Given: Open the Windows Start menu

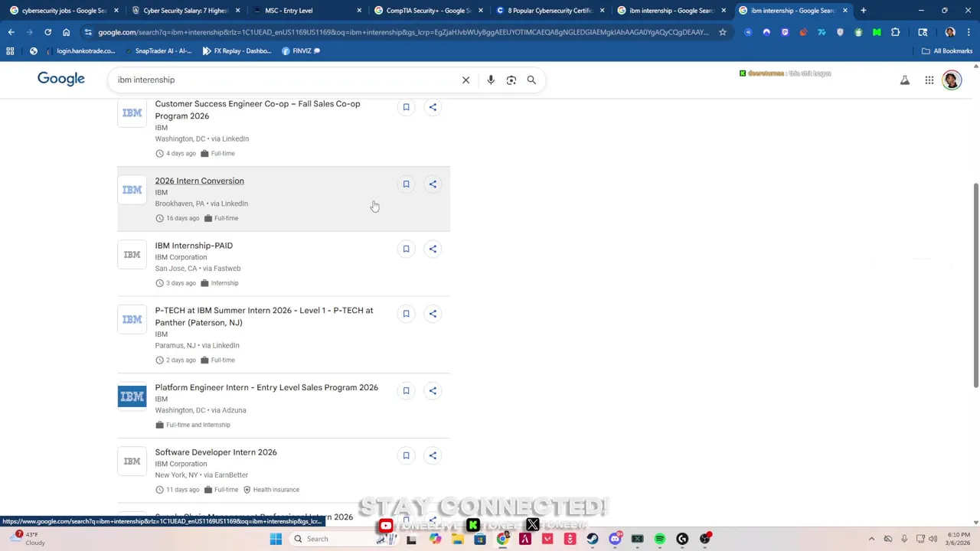Looking at the screenshot, I should [276, 539].
